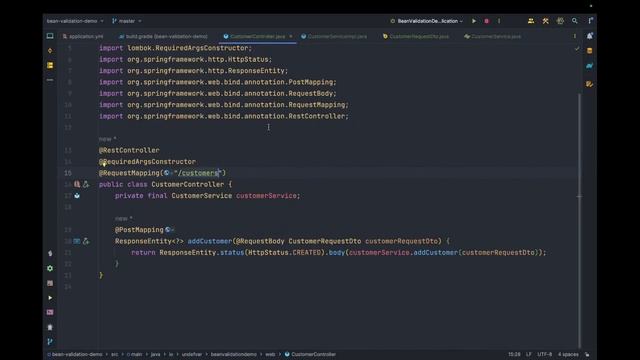Change indent setting 4 spaces
Viewport: 640px width, 360px height.
(x=568, y=354)
